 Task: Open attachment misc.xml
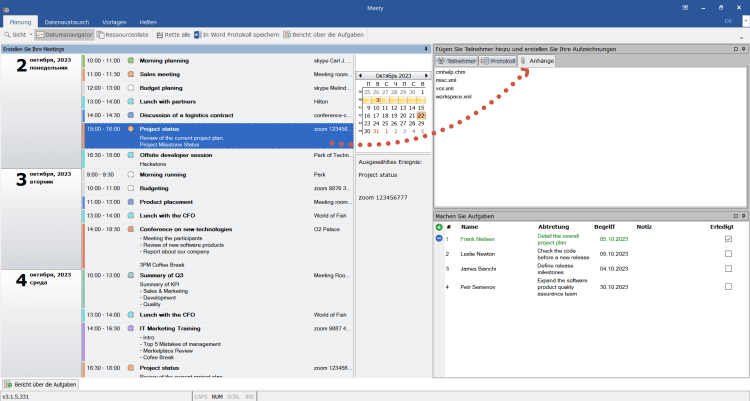[x=446, y=80]
